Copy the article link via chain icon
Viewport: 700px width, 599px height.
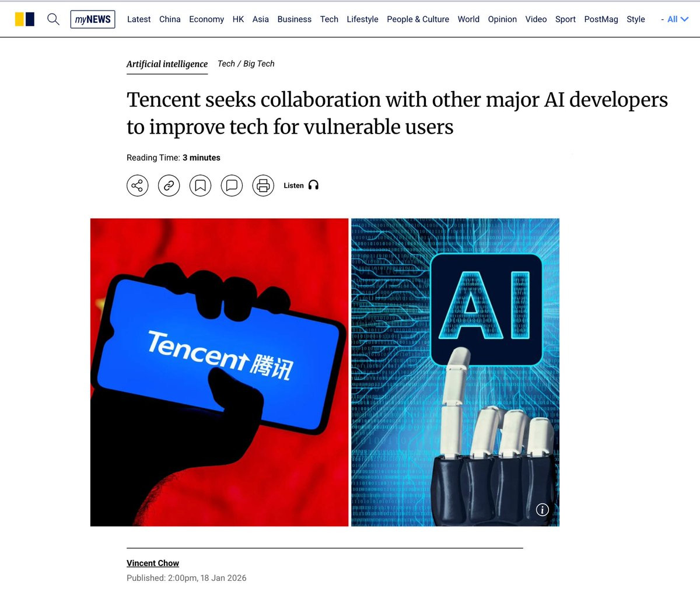169,185
